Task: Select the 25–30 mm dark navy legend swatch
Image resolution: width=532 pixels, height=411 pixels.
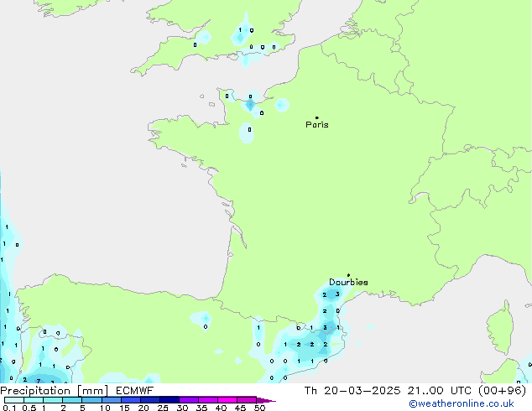Action: pos(170,400)
